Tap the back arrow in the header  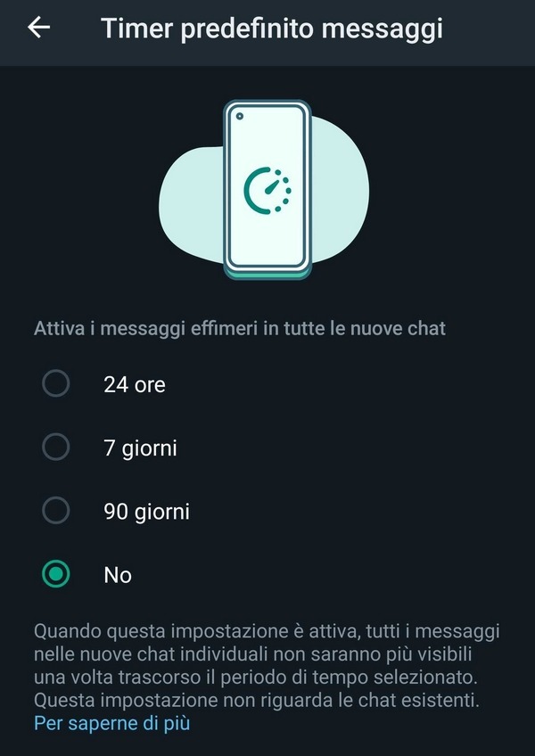[38, 28]
